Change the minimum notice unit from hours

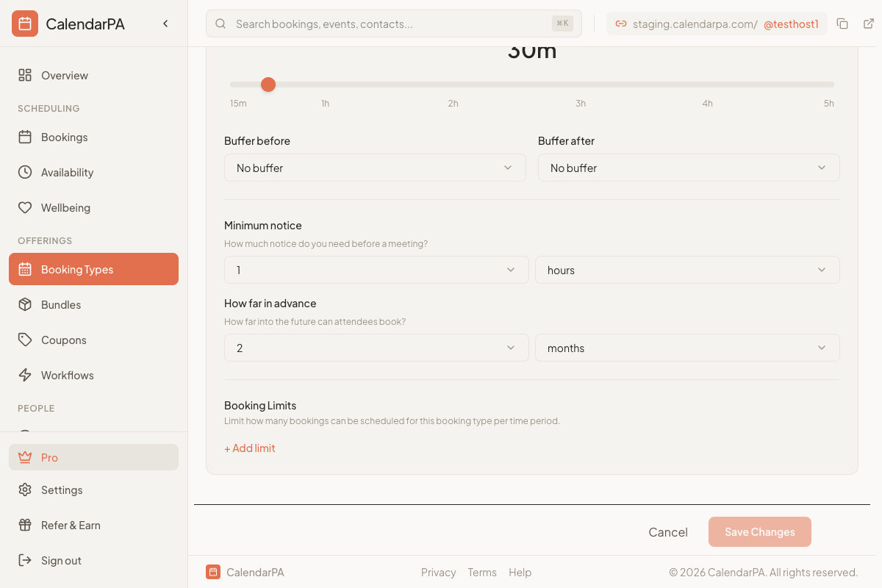coord(687,270)
